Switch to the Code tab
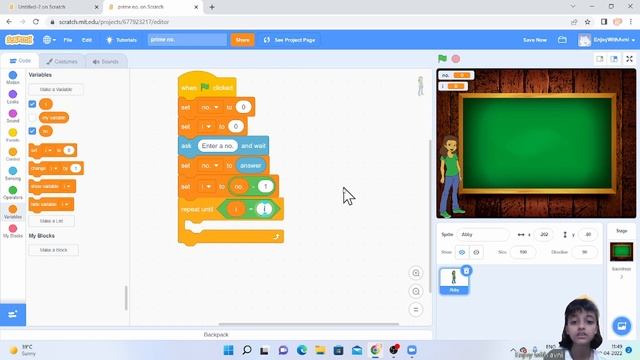This screenshot has height=360, width=640. click(x=20, y=61)
